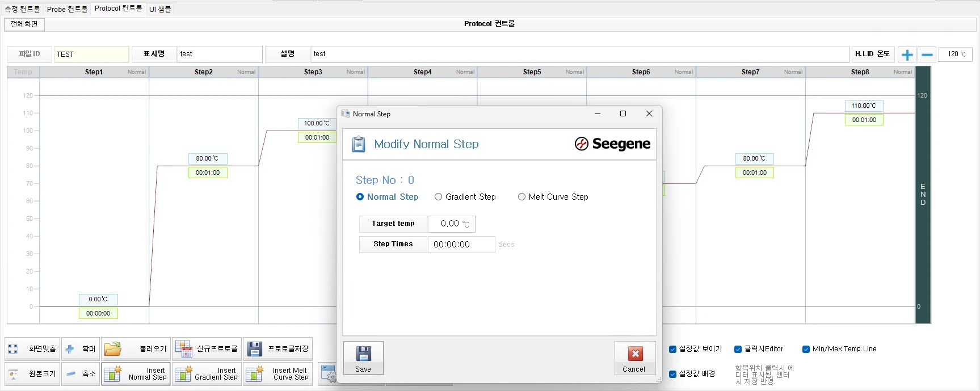The width and height of the screenshot is (980, 391).
Task: Click Step7 temperature label 80.00 ℃
Action: click(x=755, y=158)
